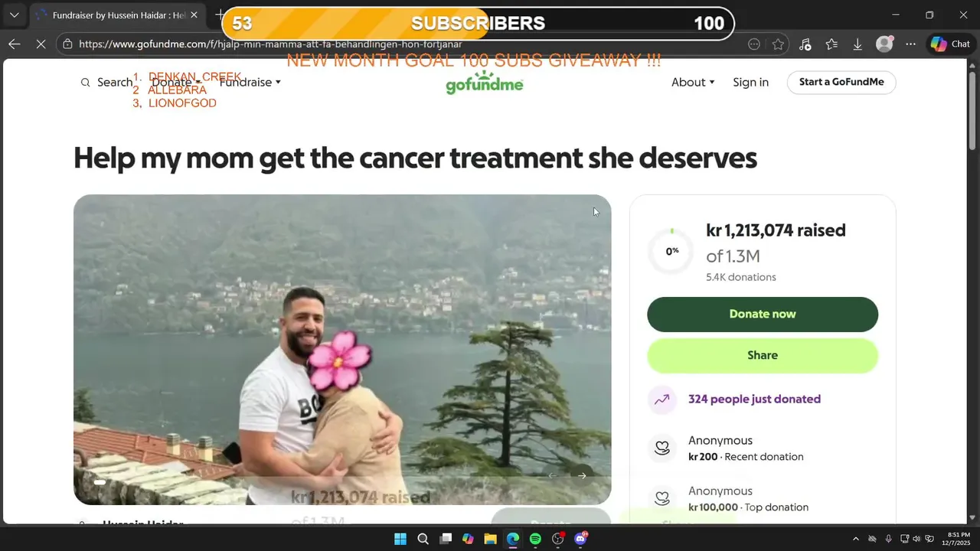
Task: Open the search magnifier icon
Action: click(x=86, y=83)
